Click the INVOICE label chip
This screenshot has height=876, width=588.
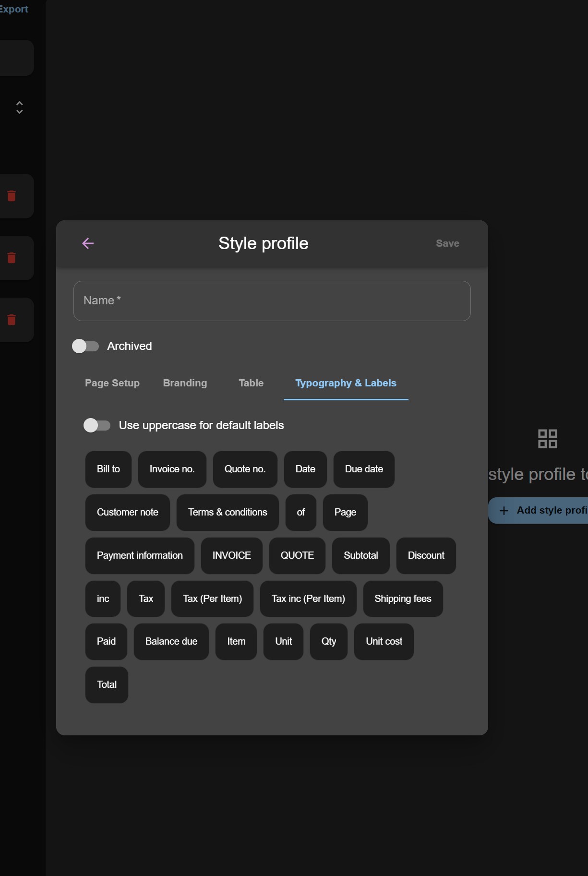tap(232, 556)
